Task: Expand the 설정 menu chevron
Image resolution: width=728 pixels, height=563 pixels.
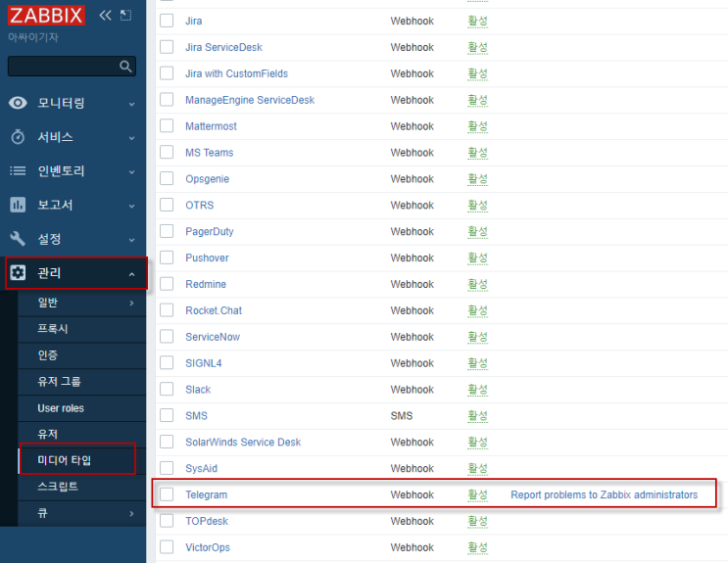Action: point(132,240)
